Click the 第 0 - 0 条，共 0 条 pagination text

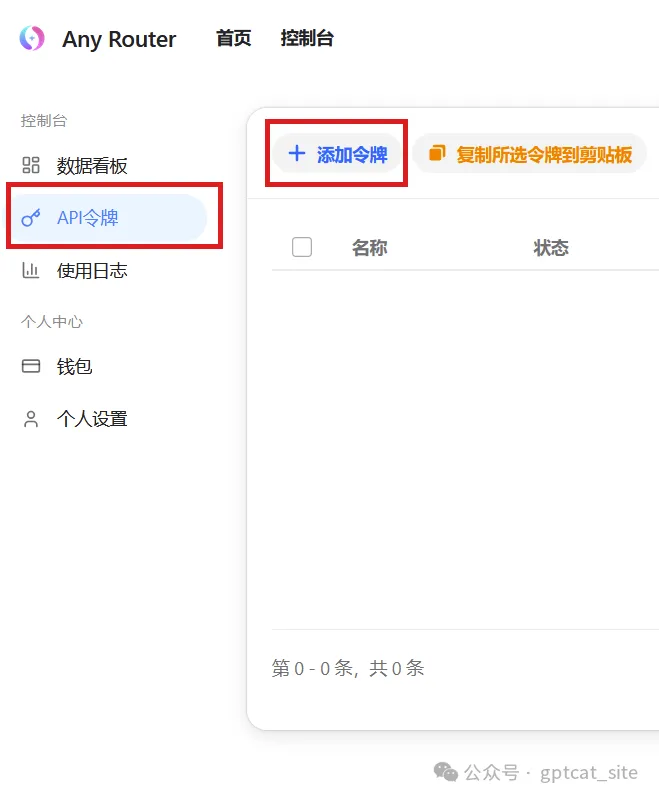348,668
